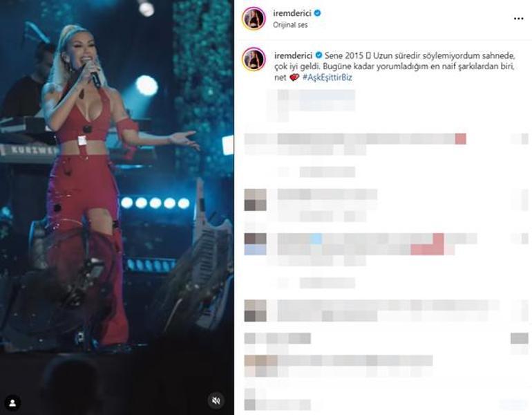Click the blurred Post button at bottom right

513,404
